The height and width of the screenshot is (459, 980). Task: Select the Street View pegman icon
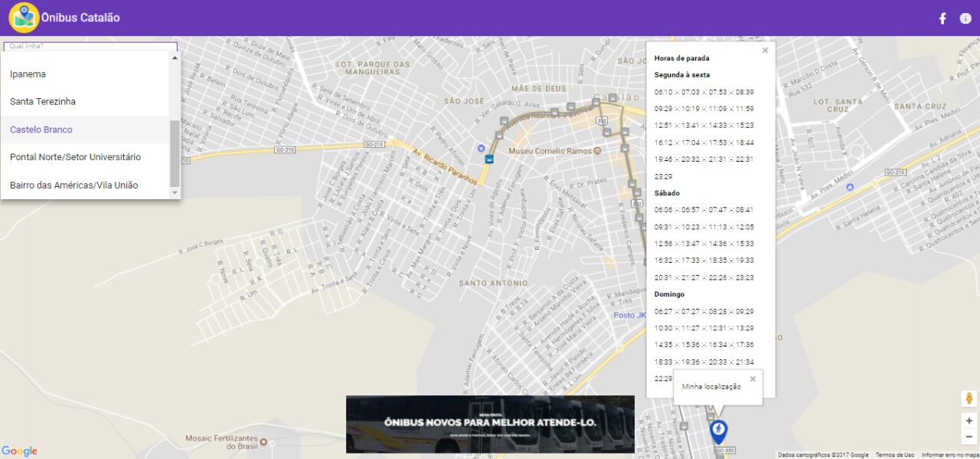pyautogui.click(x=969, y=398)
